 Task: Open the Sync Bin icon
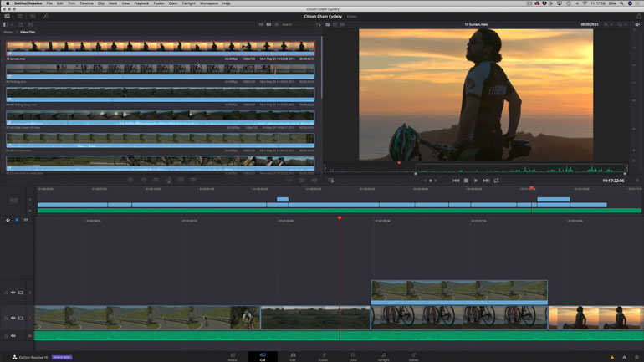[x=20, y=17]
